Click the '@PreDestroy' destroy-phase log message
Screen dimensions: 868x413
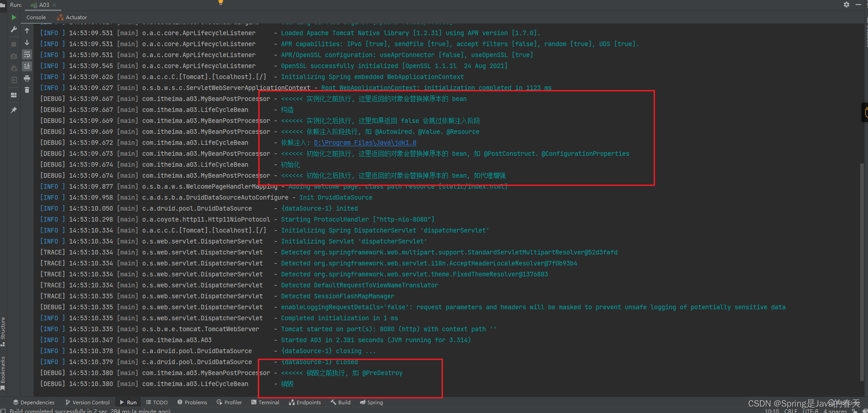342,373
